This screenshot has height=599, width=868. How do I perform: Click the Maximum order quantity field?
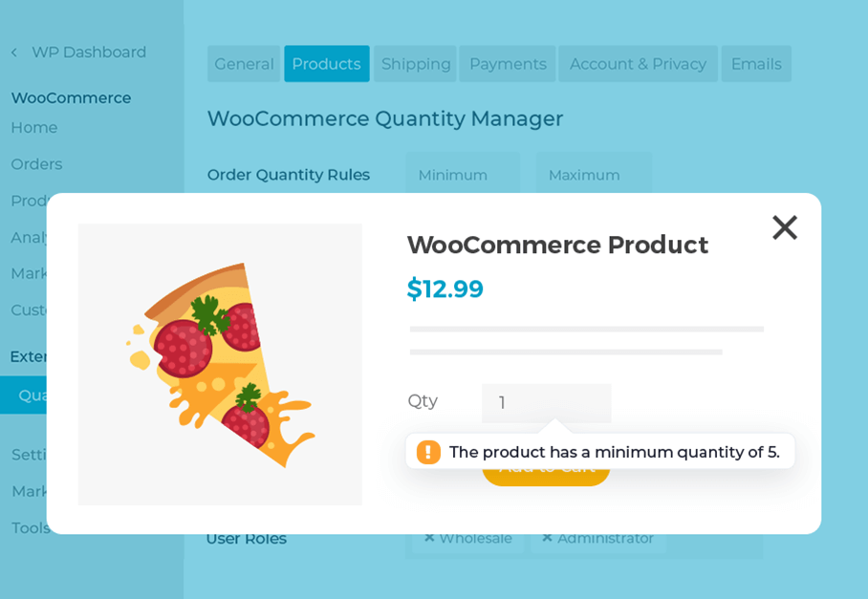click(594, 175)
